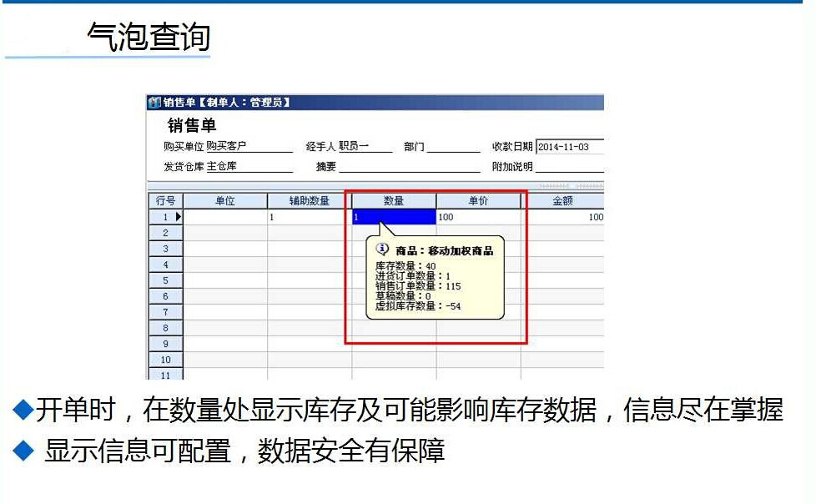
Task: Select the highlighted 数量 cell in row 1
Action: (394, 217)
